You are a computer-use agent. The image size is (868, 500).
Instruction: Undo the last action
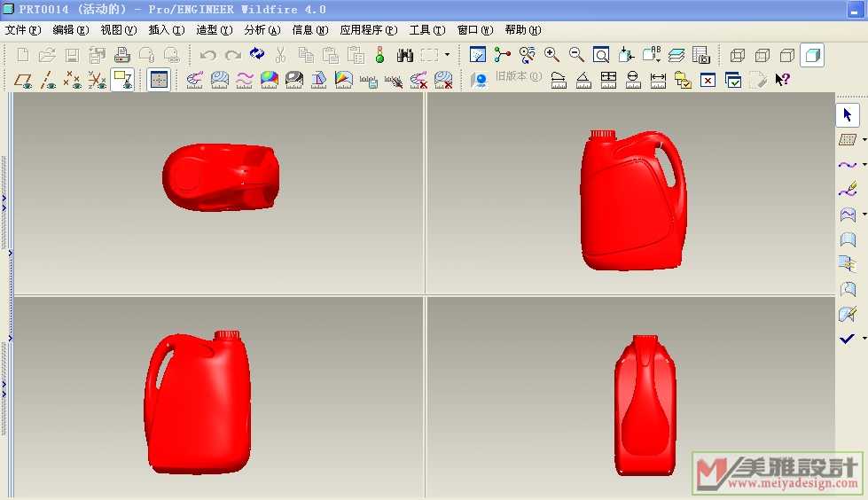pos(208,55)
